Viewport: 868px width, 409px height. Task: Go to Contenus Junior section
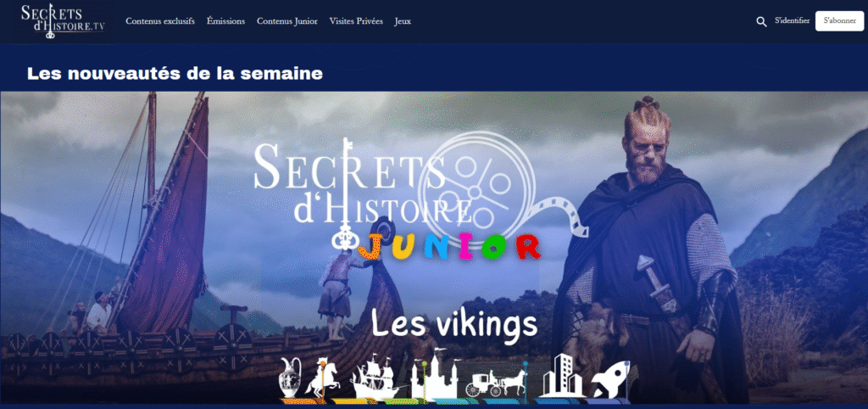pyautogui.click(x=287, y=21)
